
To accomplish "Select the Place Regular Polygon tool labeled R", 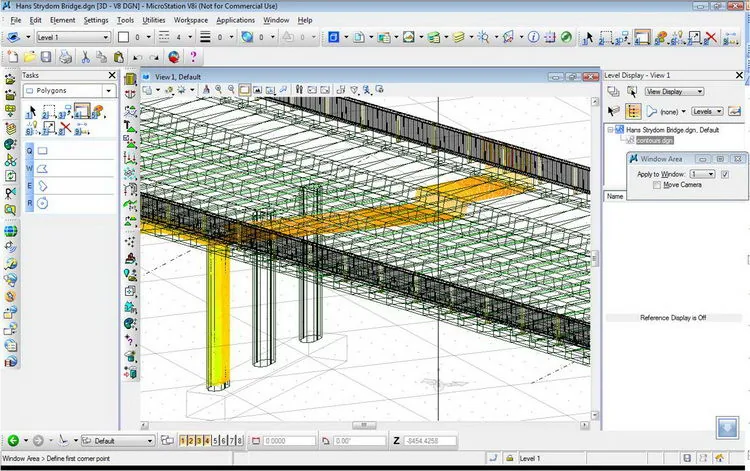I will pyautogui.click(x=43, y=203).
